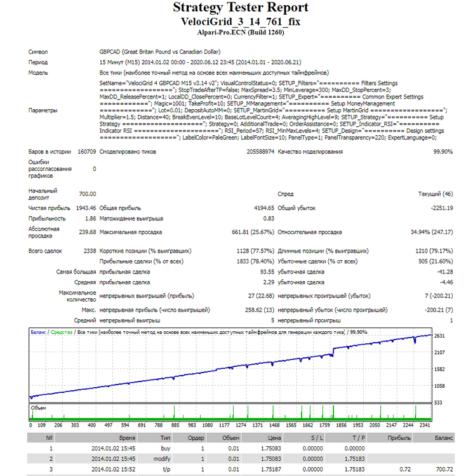Viewport: 473px width, 476px height.
Task: Click the 'Баров в истории' label
Action: tap(50, 152)
